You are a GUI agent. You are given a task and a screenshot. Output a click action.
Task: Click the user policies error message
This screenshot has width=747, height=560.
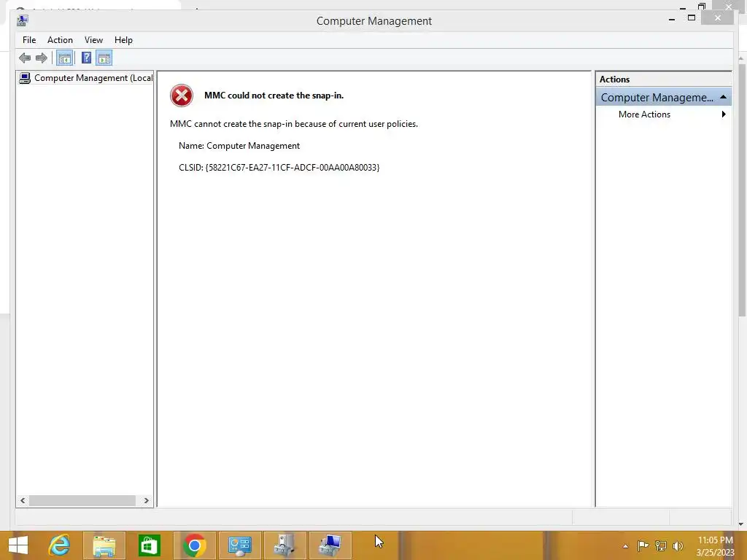pyautogui.click(x=294, y=124)
